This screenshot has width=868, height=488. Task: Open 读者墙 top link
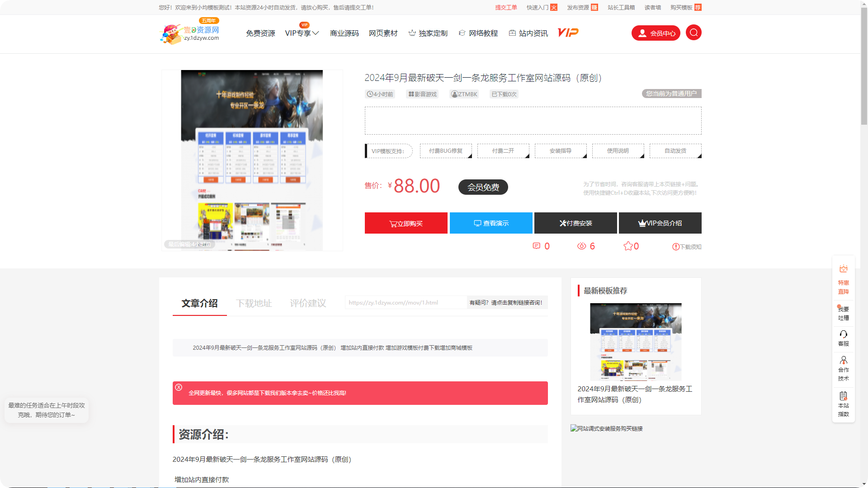[652, 7]
